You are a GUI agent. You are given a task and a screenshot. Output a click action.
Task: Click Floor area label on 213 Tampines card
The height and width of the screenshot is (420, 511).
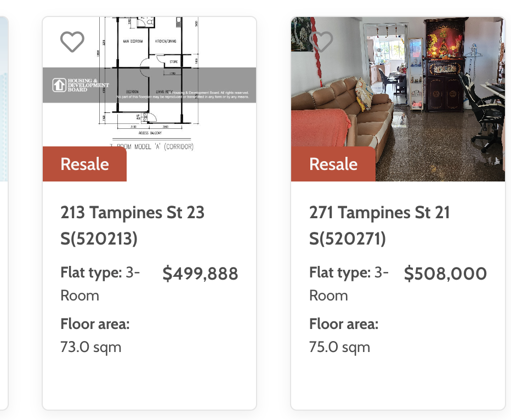point(95,324)
